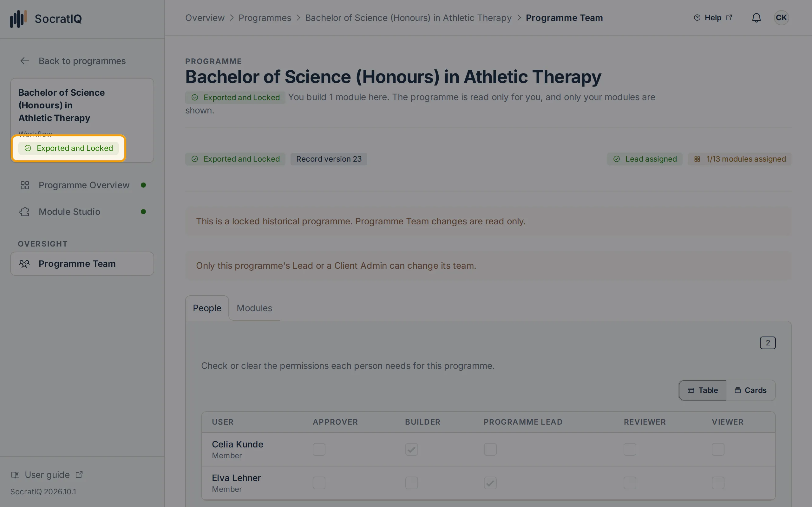This screenshot has height=507, width=812.
Task: Select the Programme Team sidebar item
Action: [82, 264]
